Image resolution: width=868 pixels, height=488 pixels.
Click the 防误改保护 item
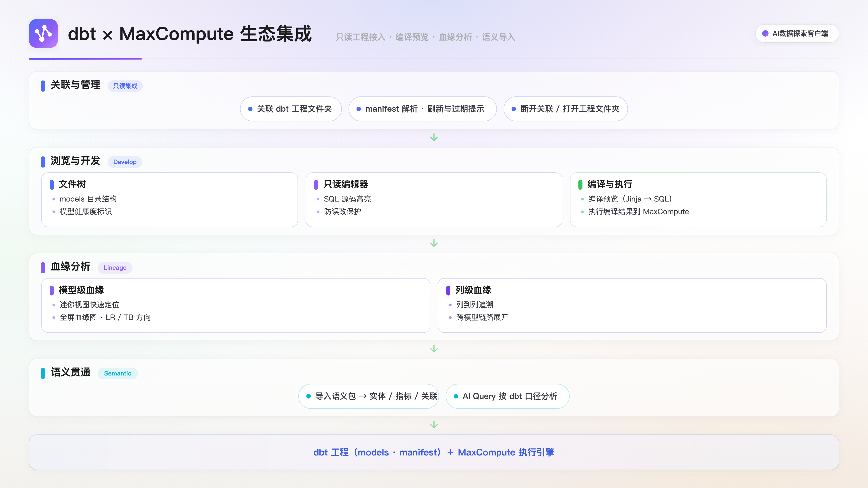[x=342, y=211]
